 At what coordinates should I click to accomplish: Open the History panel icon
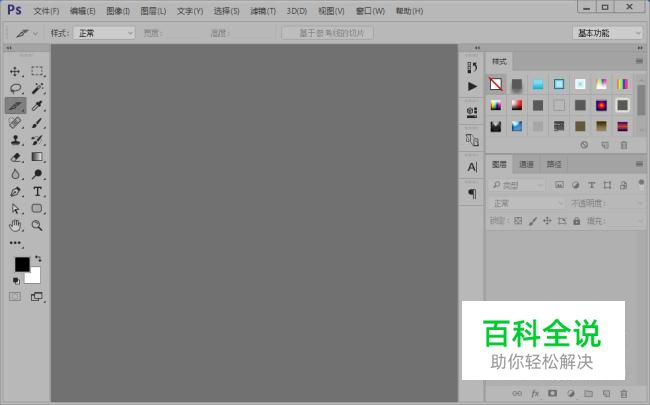[x=472, y=67]
